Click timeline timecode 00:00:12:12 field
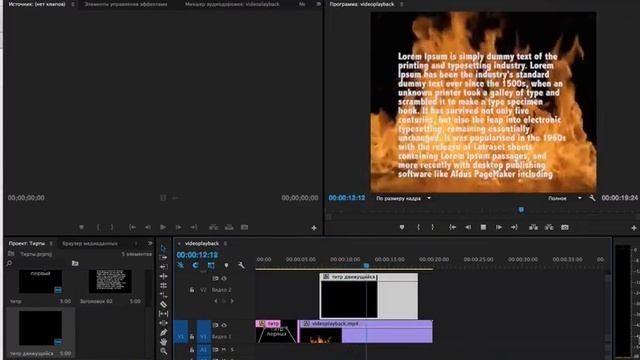 197,255
